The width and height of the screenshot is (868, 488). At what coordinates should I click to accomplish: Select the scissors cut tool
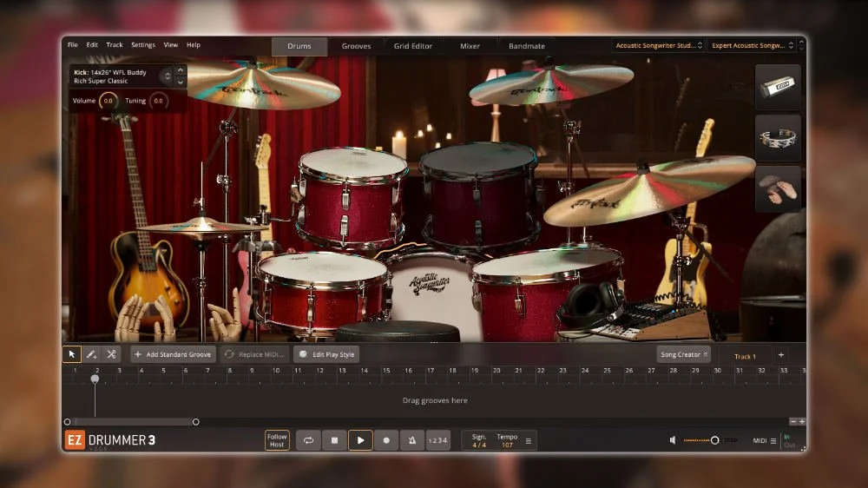click(x=111, y=354)
